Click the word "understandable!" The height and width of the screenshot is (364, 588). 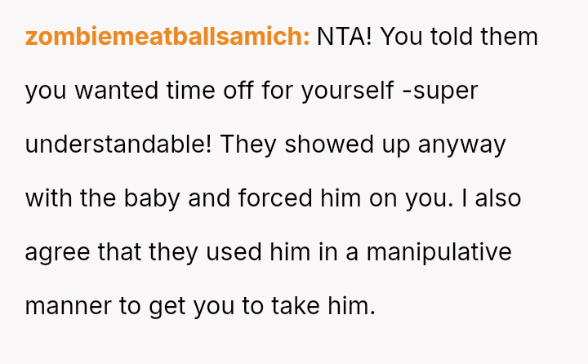tap(119, 144)
